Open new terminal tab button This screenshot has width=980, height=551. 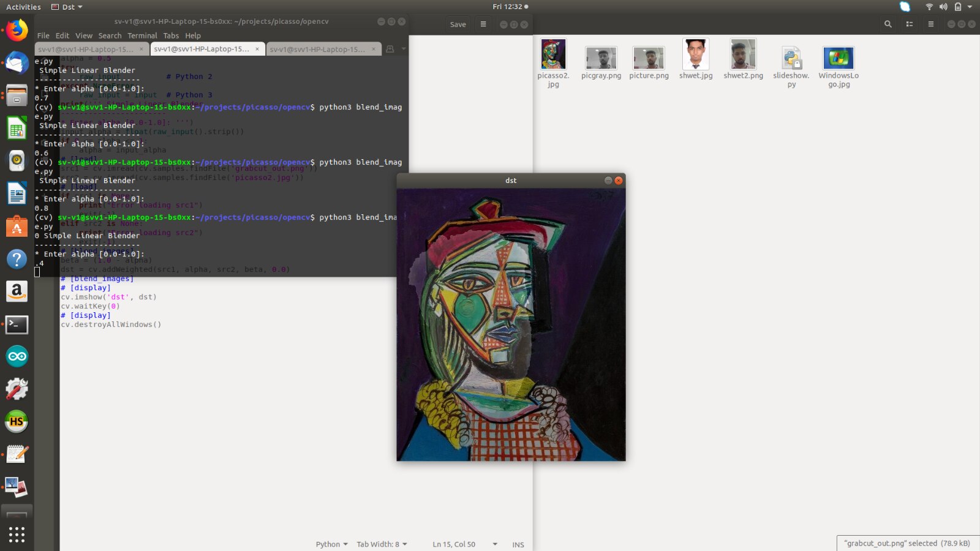coord(390,49)
